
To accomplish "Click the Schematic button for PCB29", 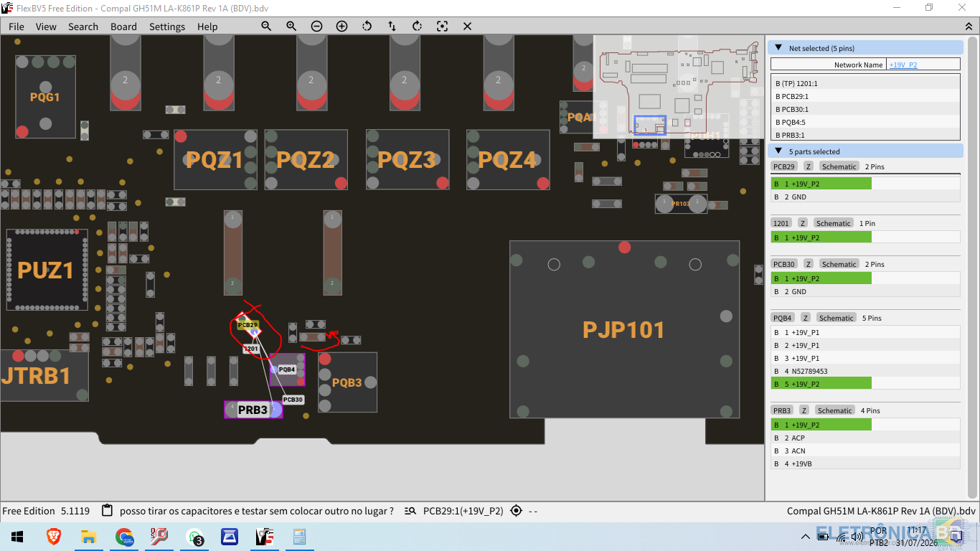I will tap(839, 166).
